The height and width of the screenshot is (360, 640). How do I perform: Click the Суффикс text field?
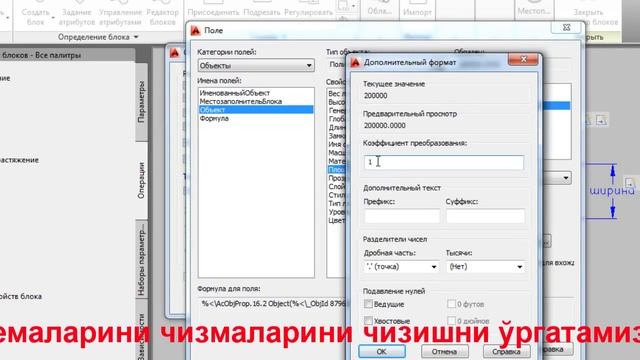click(x=485, y=216)
